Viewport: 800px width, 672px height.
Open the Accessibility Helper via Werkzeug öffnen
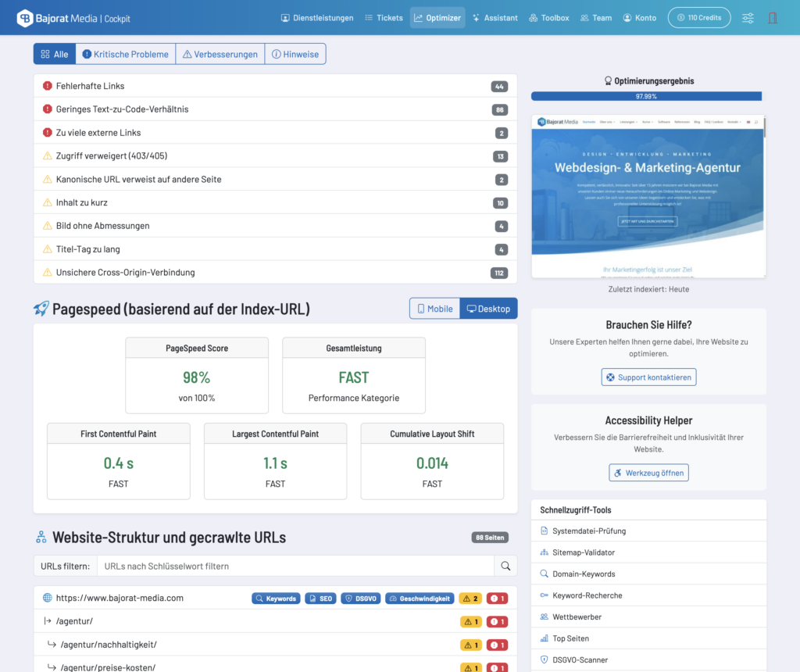(648, 472)
